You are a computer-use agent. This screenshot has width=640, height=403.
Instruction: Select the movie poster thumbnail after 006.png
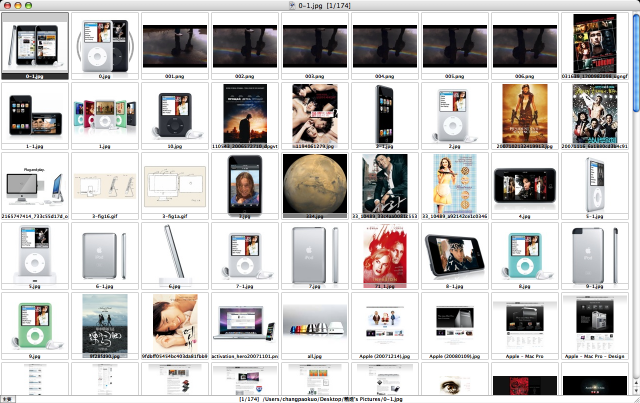[595, 46]
